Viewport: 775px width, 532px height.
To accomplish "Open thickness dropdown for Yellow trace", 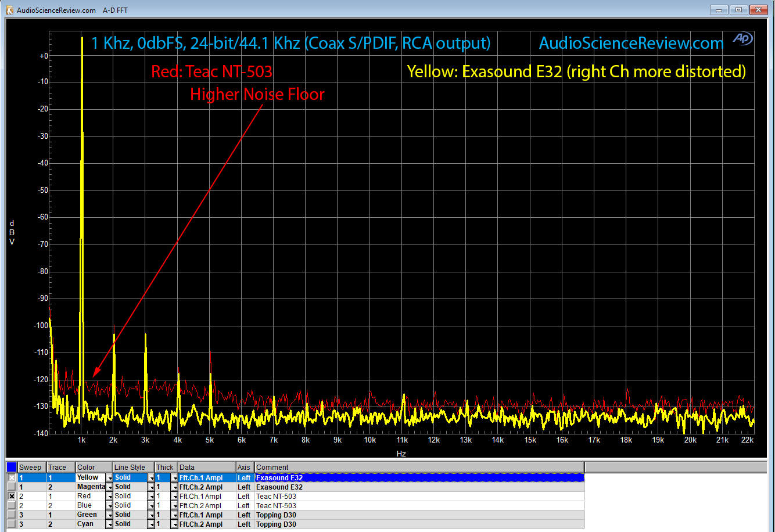I will 174,477.
